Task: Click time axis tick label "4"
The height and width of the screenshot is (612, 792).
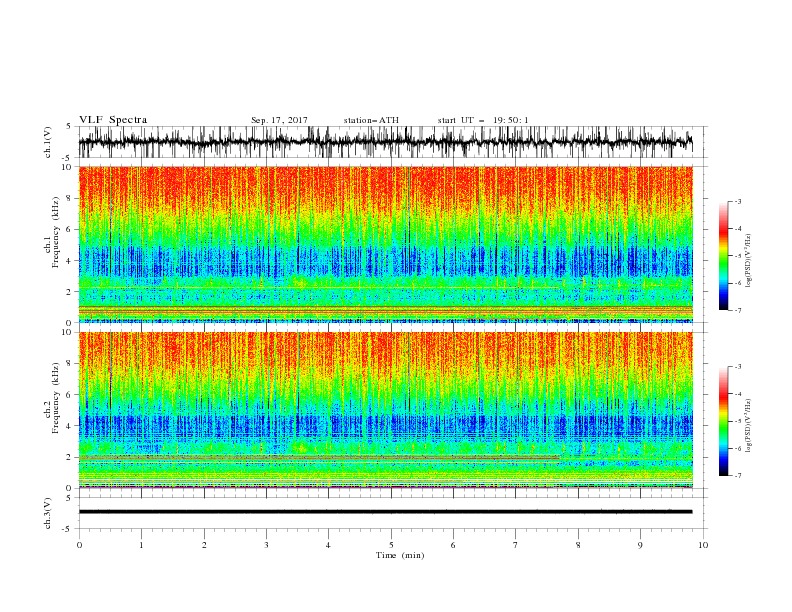Action: [x=328, y=545]
